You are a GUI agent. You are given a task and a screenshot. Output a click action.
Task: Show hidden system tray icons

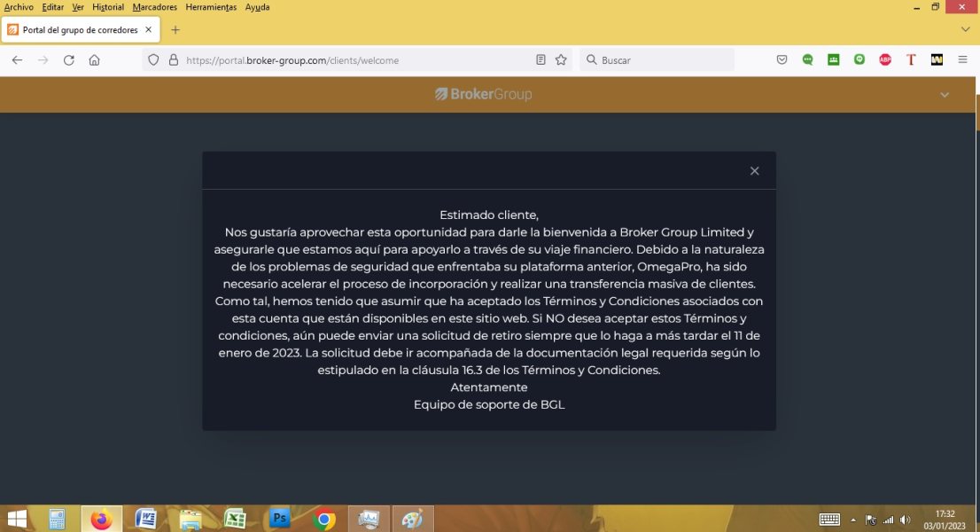pyautogui.click(x=853, y=520)
